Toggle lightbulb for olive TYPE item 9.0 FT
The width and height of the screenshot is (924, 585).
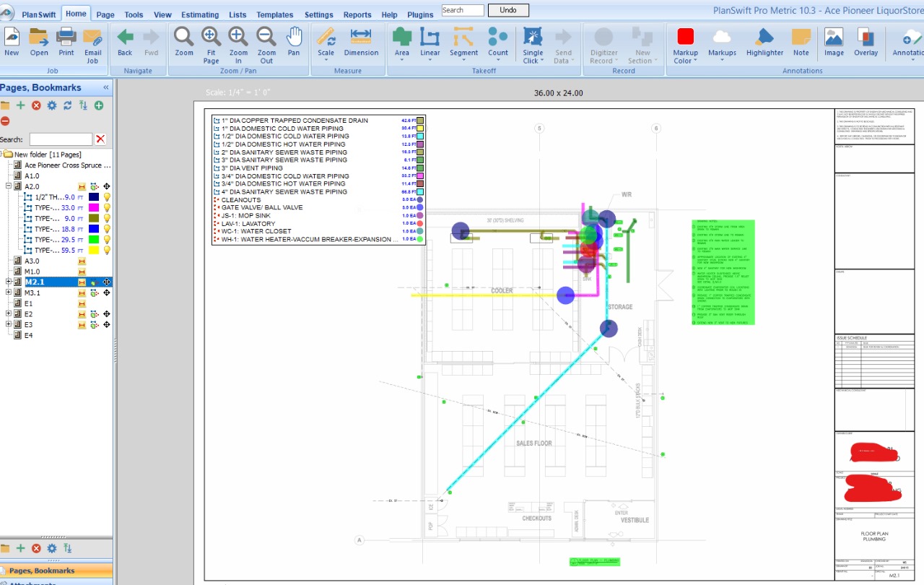click(107, 218)
